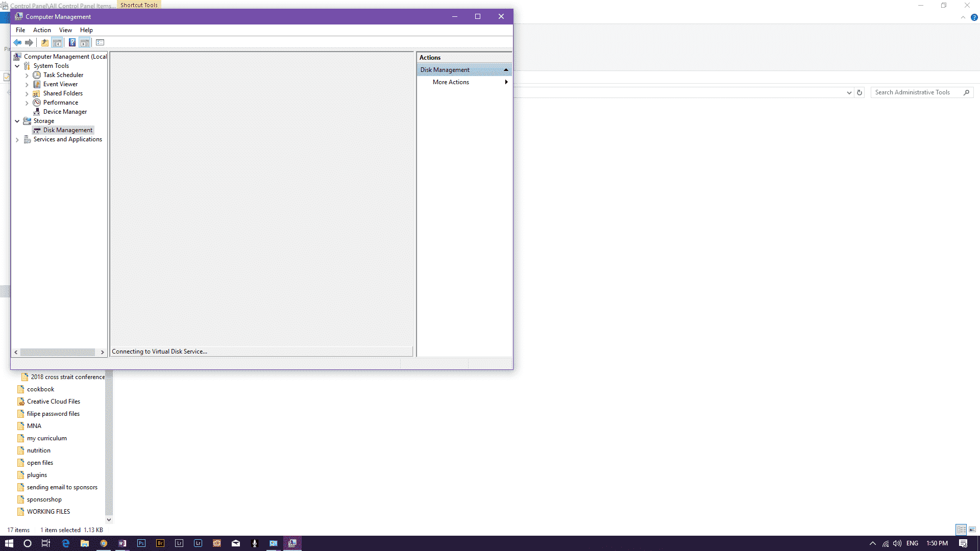Open the plugins folder
This screenshot has height=551, width=980.
pos(37,475)
